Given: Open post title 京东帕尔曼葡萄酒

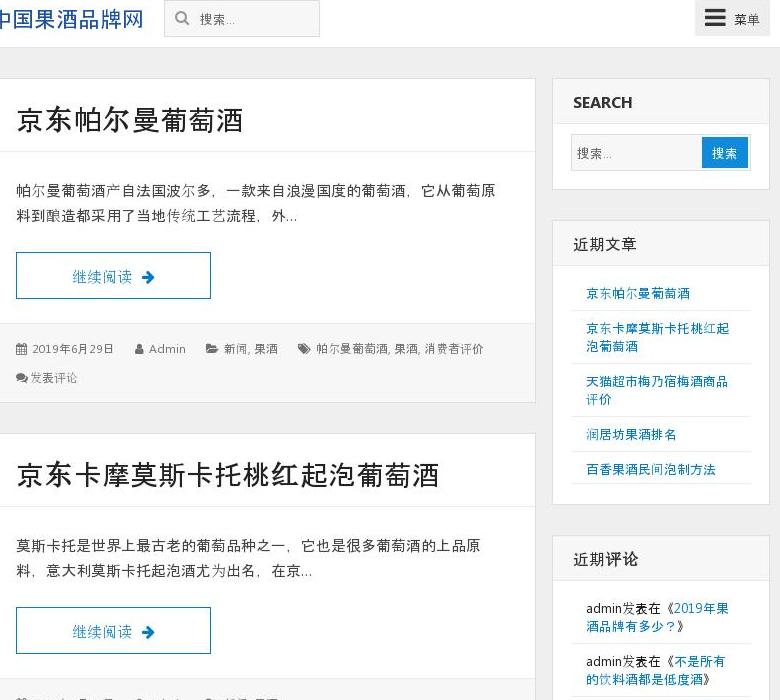Looking at the screenshot, I should (129, 120).
